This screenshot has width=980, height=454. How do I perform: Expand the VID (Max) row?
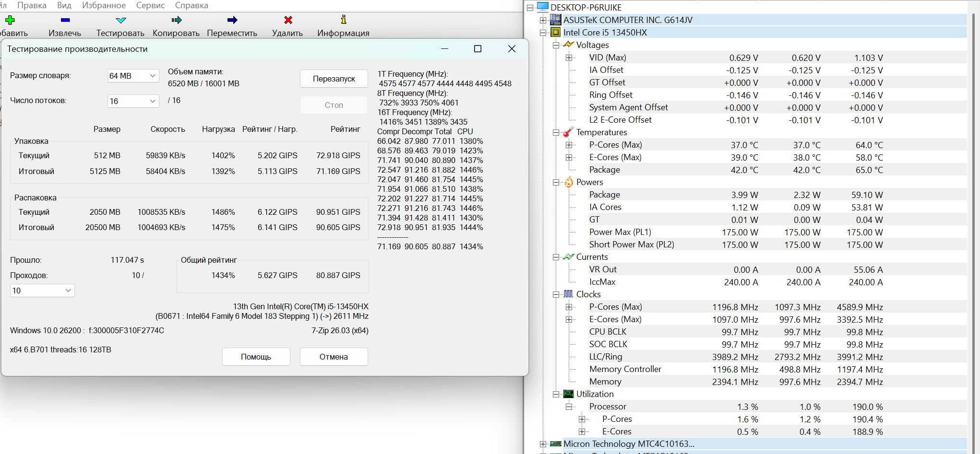(569, 58)
